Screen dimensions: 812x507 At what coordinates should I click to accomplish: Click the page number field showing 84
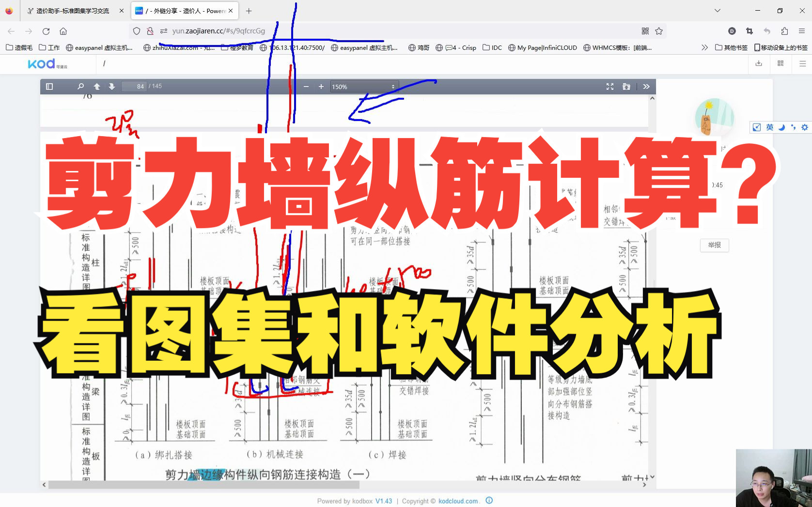(134, 86)
